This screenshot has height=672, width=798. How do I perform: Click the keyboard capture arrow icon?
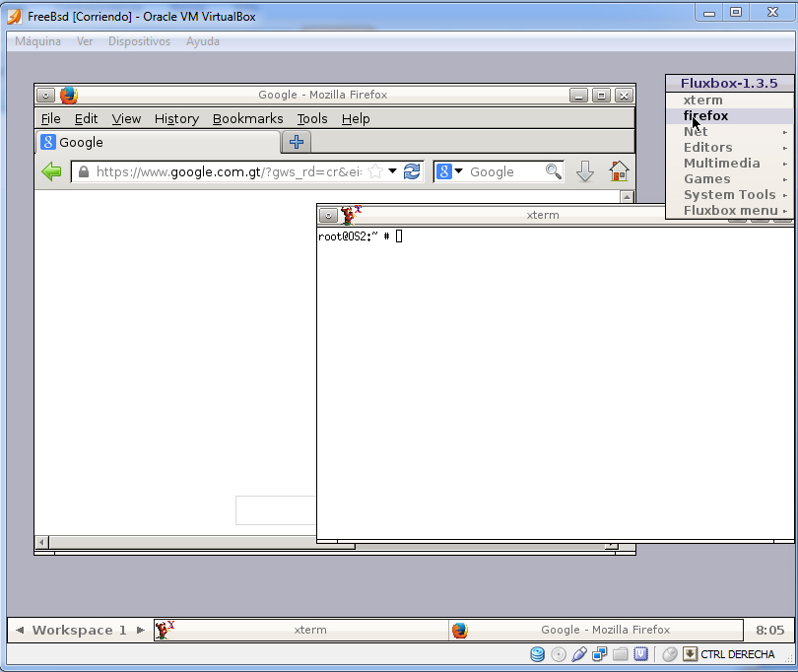[x=690, y=654]
